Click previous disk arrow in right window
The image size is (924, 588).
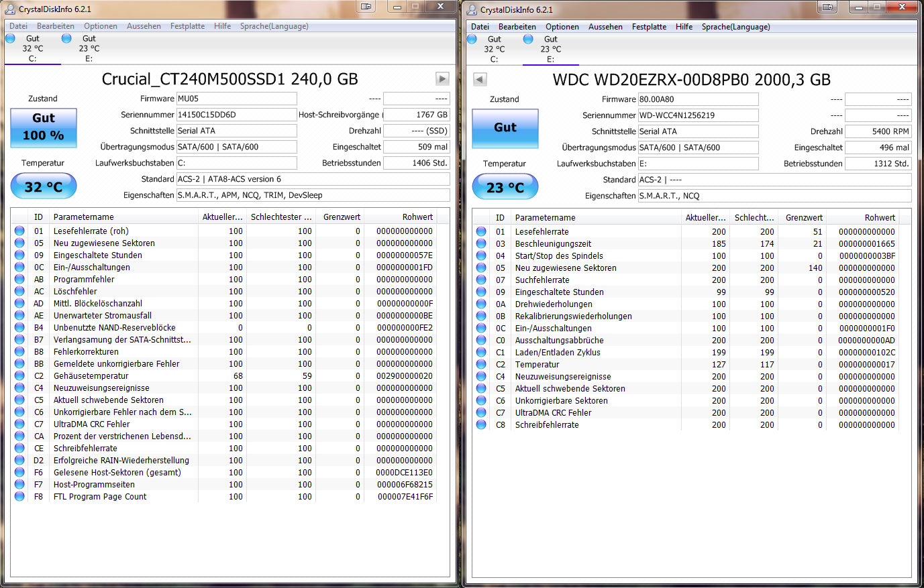(x=480, y=79)
